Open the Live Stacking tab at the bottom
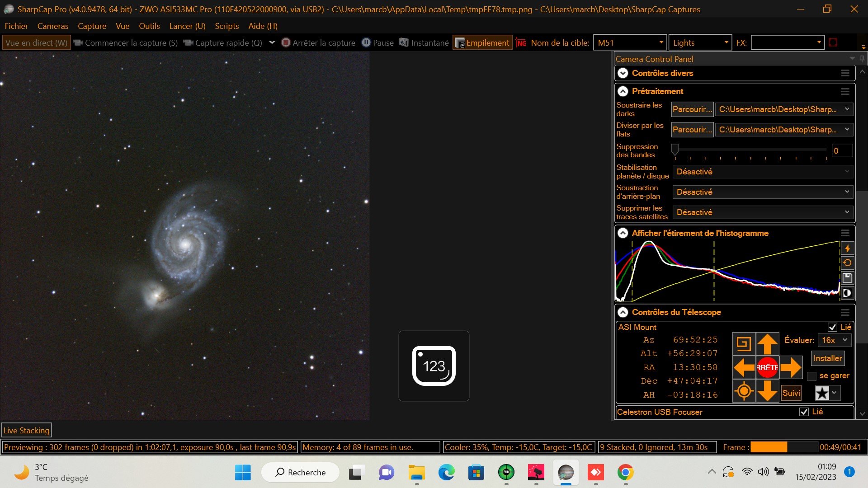 coord(27,431)
